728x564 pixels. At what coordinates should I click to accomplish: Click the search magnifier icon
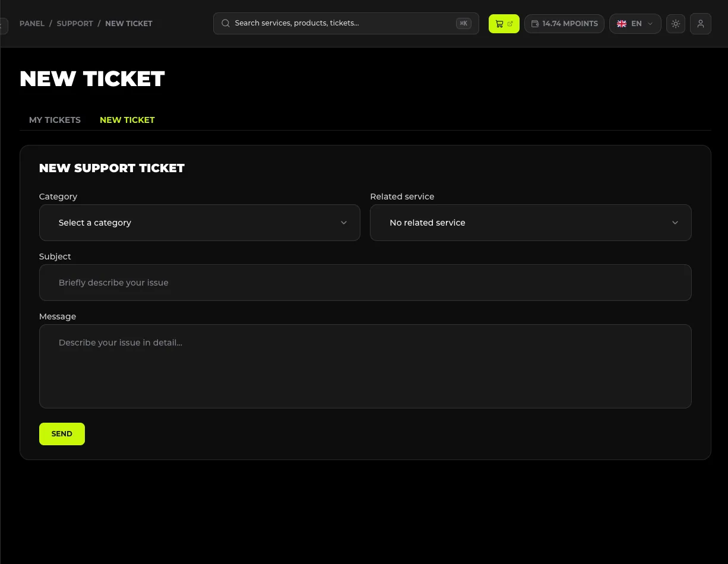pos(226,24)
